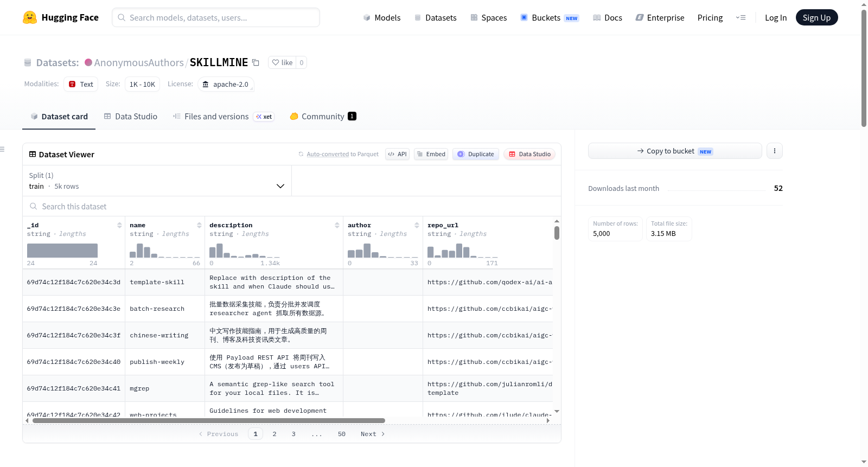Viewport: 868px width, 467px height.
Task: Click the Duplicate button
Action: click(475, 154)
